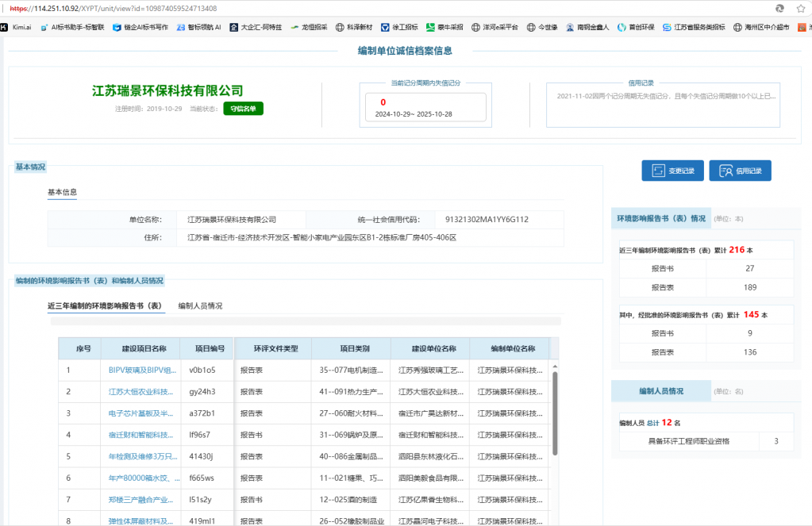This screenshot has width=812, height=526.
Task: Open the 大企汇-阿特丝 bookmark
Action: click(x=256, y=27)
